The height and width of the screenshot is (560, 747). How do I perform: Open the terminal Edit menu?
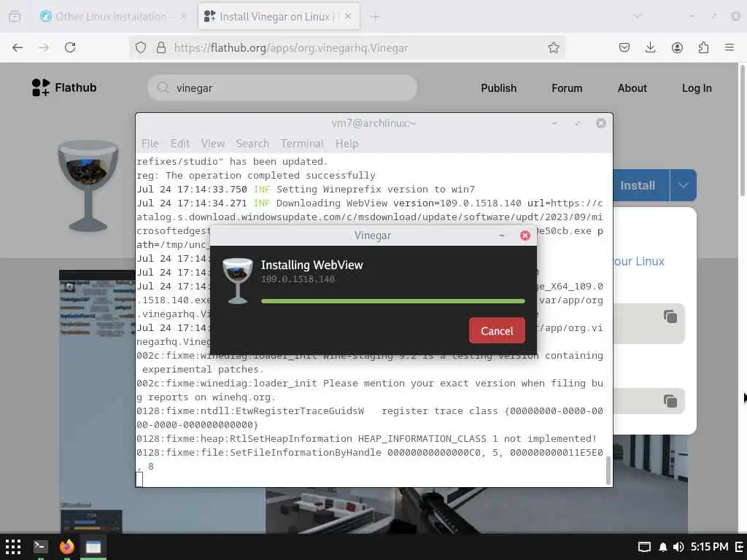[x=180, y=144]
